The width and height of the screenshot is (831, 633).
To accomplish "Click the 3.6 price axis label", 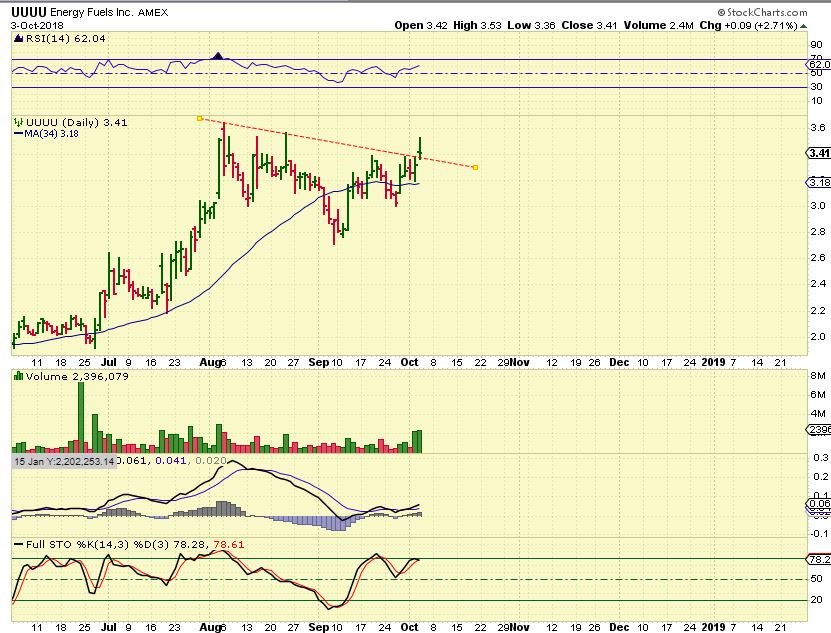I will tap(818, 128).
